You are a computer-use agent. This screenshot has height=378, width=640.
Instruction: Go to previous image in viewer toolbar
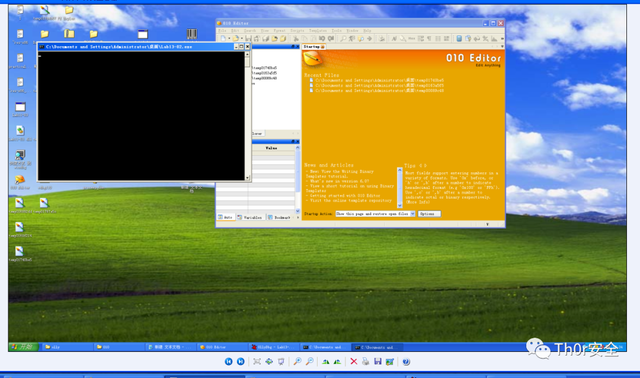click(229, 361)
